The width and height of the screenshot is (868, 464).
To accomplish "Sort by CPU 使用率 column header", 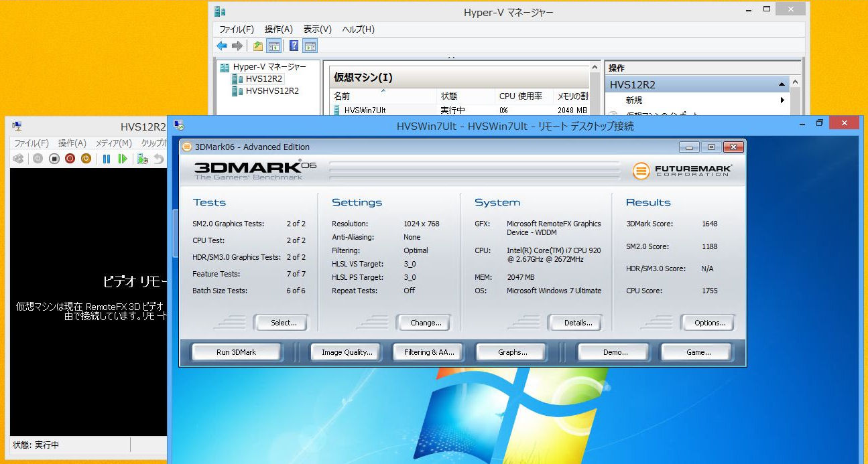I will (x=525, y=96).
